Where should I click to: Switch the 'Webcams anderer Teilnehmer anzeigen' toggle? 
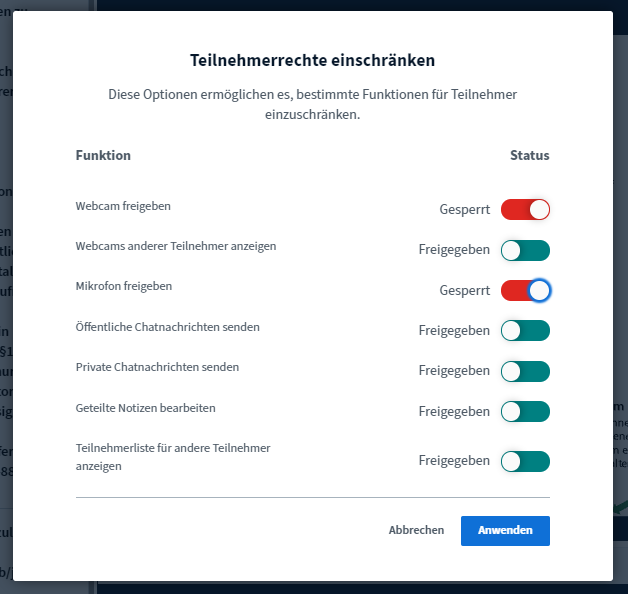pyautogui.click(x=525, y=250)
